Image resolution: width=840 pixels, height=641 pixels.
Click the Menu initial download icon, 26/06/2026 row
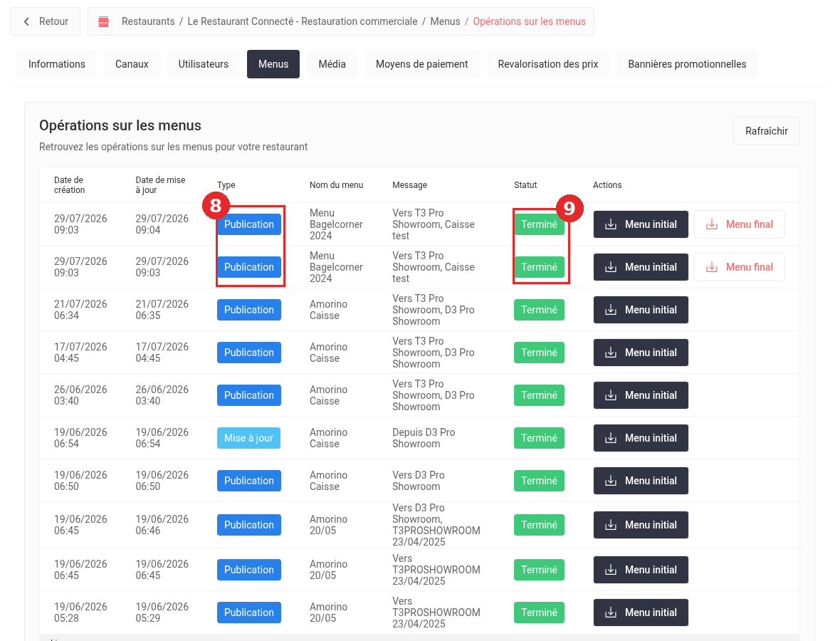tap(611, 395)
